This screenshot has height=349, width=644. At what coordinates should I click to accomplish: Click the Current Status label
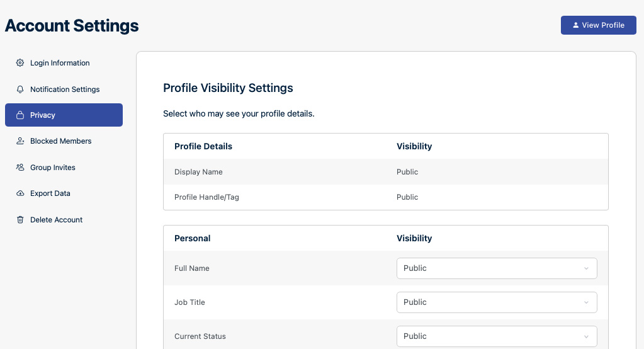[x=200, y=336]
